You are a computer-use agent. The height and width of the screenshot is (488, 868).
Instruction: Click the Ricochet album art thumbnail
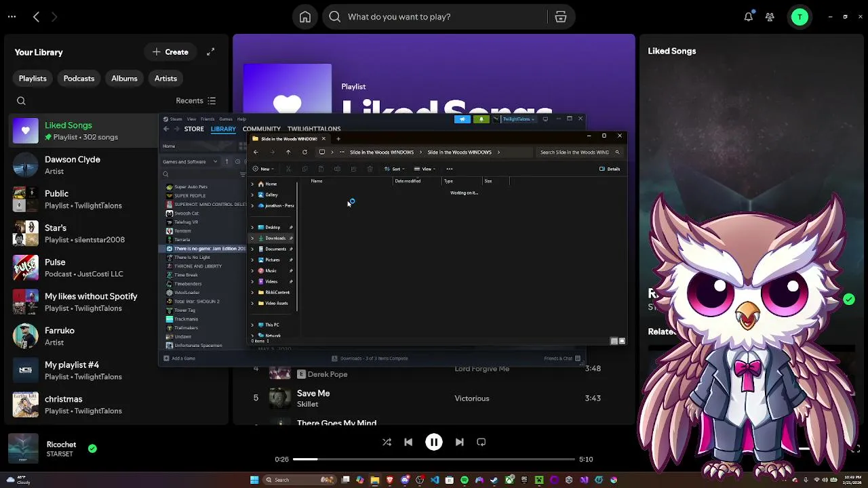tap(23, 449)
